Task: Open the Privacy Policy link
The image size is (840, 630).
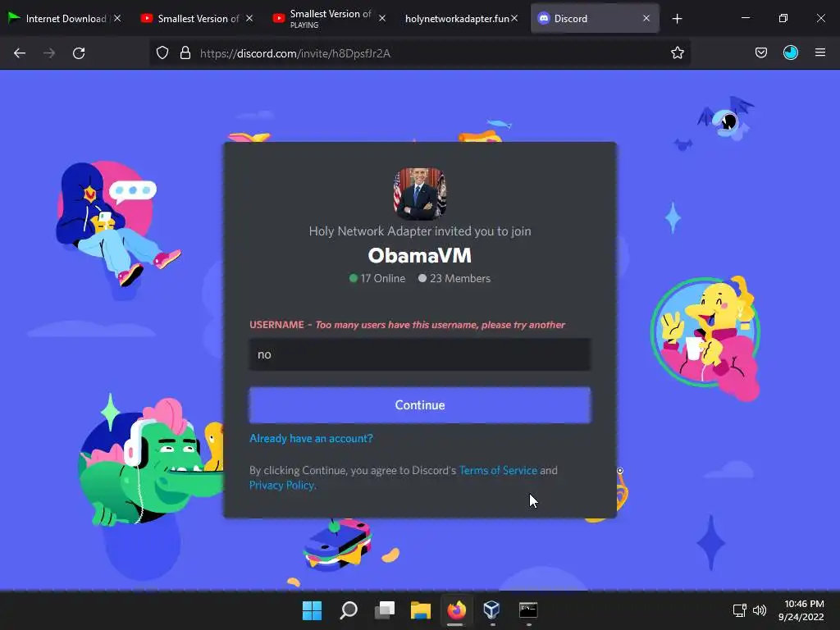Action: pyautogui.click(x=282, y=486)
